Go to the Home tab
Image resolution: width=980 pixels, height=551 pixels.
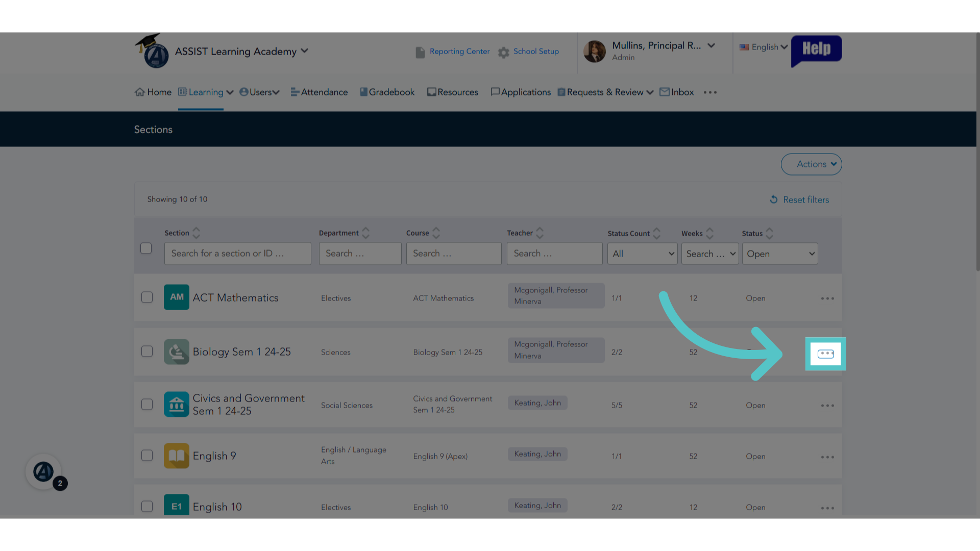pyautogui.click(x=153, y=92)
